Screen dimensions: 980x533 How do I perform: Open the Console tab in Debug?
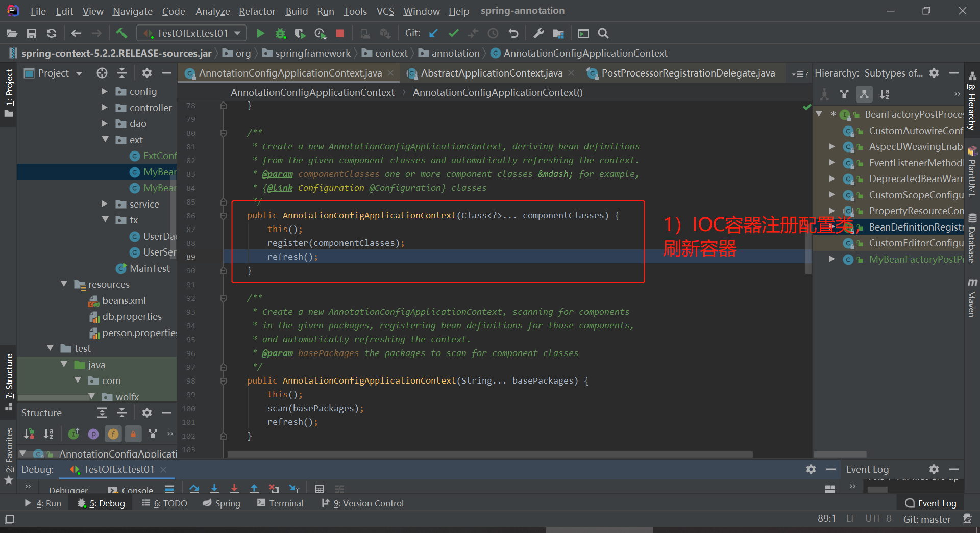point(131,490)
